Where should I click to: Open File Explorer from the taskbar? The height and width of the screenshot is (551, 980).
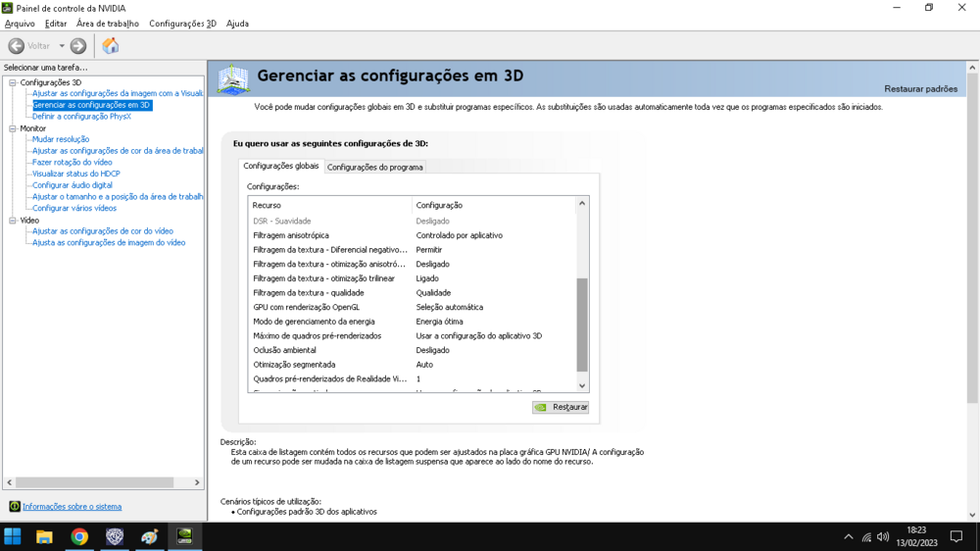tap(44, 536)
